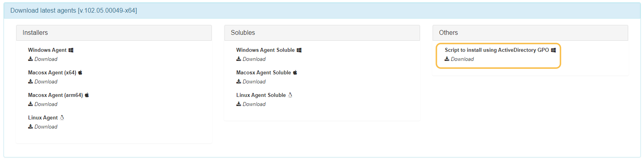Click the Download latest agents header bar

point(322,11)
